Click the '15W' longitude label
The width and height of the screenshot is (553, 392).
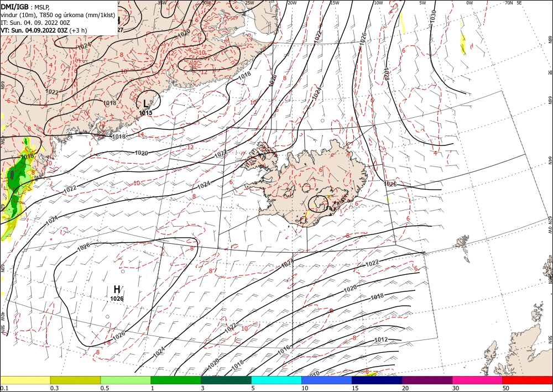pos(335,3)
